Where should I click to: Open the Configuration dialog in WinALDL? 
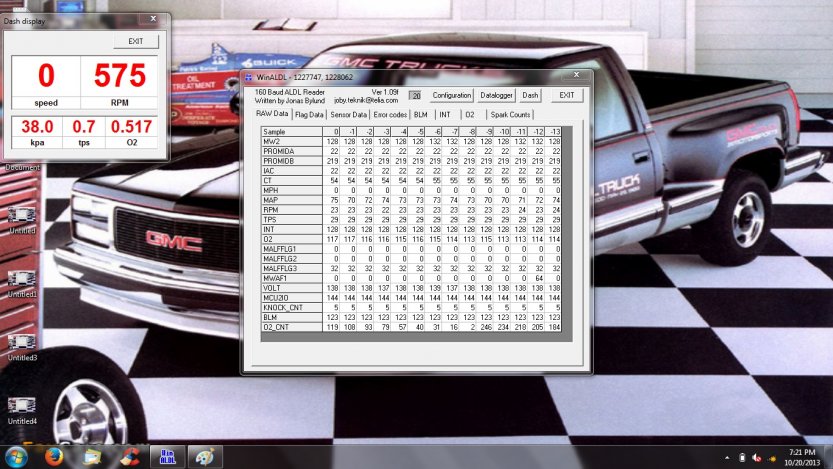point(452,95)
